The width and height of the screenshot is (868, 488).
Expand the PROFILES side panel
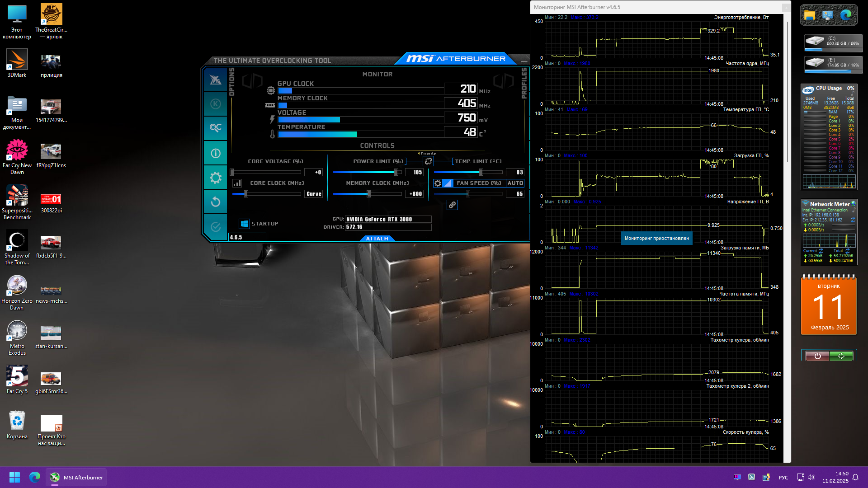pyautogui.click(x=524, y=83)
